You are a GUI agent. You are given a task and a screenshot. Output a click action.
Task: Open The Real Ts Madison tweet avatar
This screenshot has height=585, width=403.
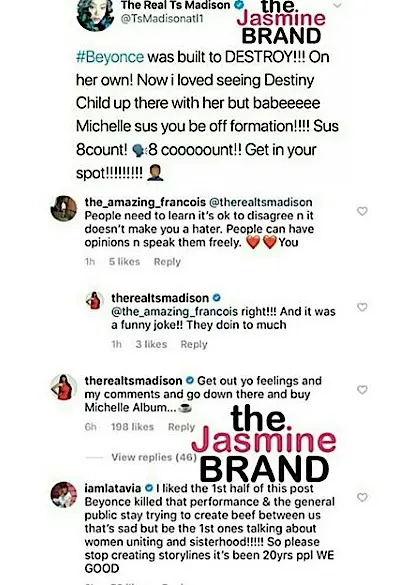pos(95,14)
